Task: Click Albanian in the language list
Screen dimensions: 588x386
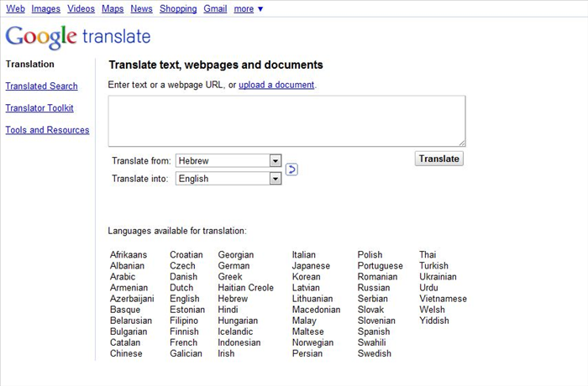Action: click(x=127, y=266)
